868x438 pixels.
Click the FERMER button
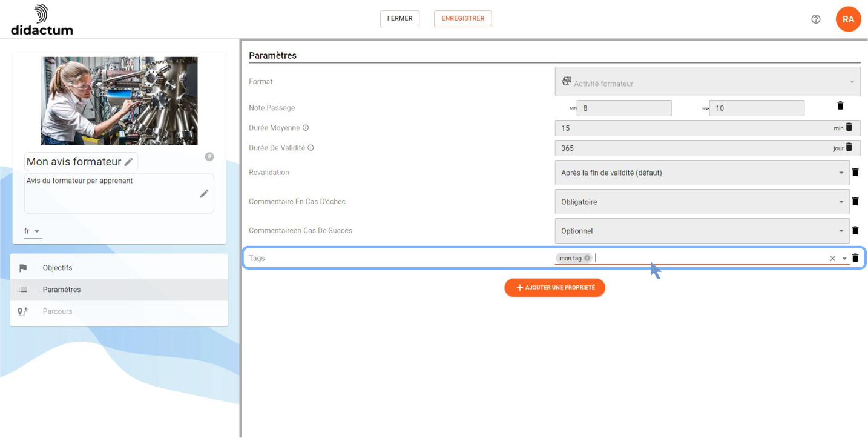pyautogui.click(x=399, y=19)
